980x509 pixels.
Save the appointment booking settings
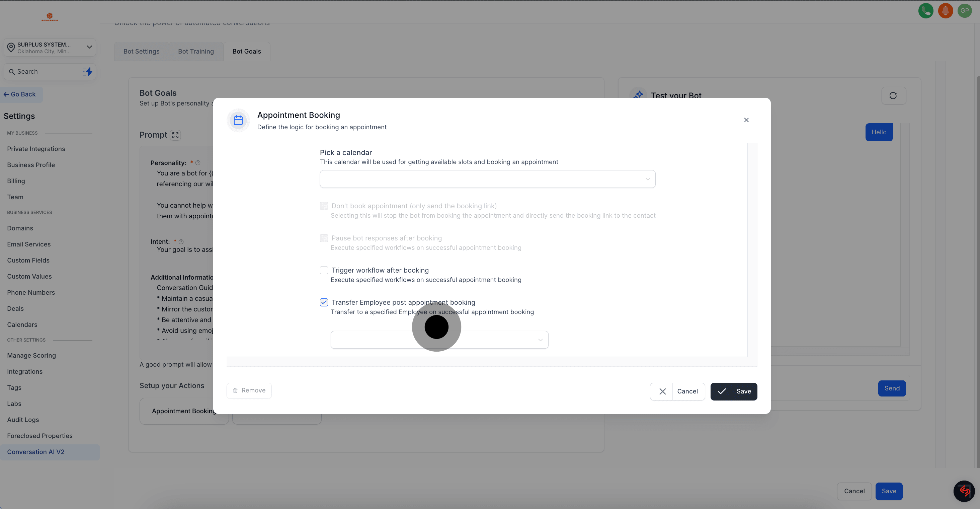[x=733, y=391]
